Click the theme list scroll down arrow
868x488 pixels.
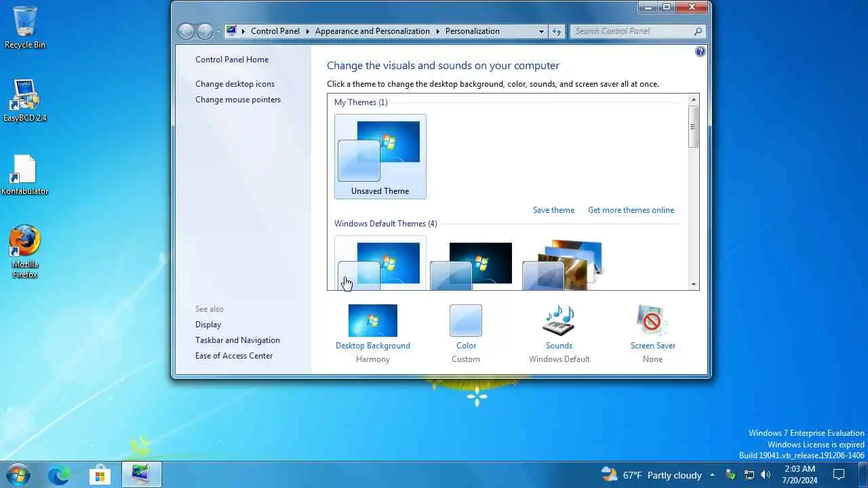pos(693,285)
